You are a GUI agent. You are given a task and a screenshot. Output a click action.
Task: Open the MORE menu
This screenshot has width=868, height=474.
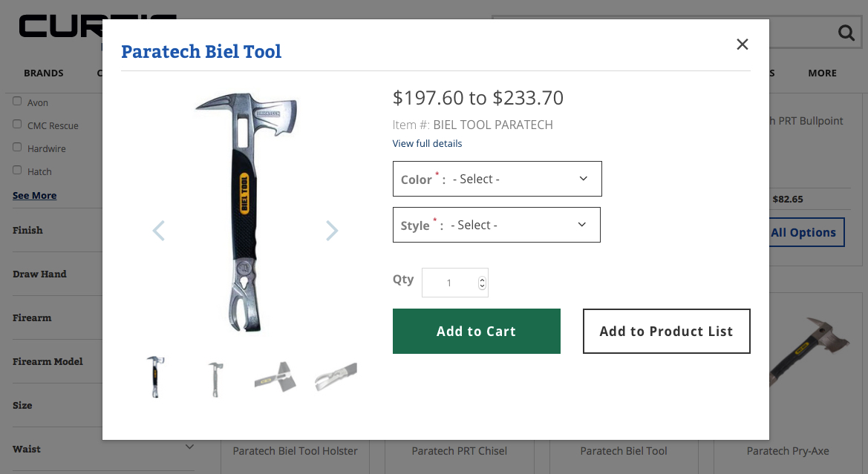pos(822,73)
